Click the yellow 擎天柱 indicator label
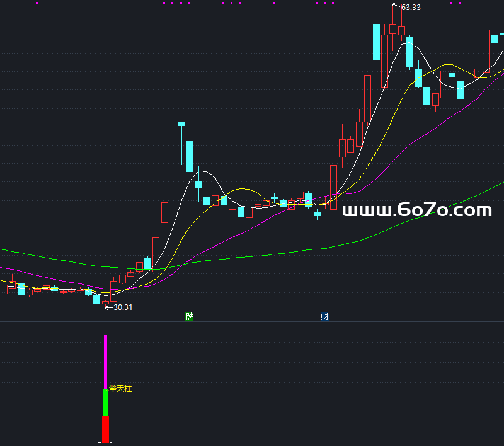Viewport: 504px width, 446px height. tap(120, 389)
